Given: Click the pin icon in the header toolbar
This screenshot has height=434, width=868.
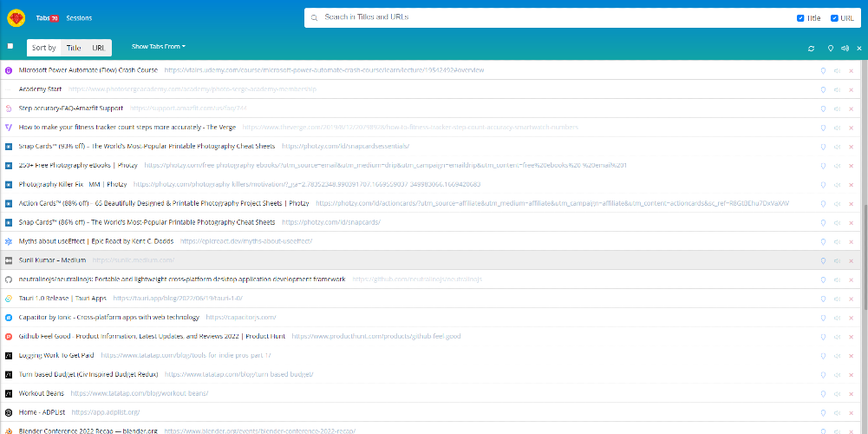Looking at the screenshot, I should pyautogui.click(x=831, y=49).
